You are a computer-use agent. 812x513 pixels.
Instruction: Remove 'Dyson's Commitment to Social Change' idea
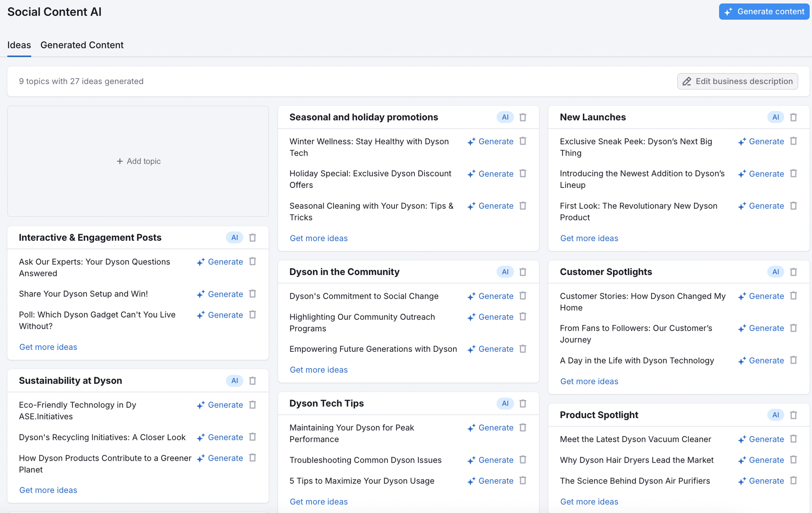click(x=523, y=296)
